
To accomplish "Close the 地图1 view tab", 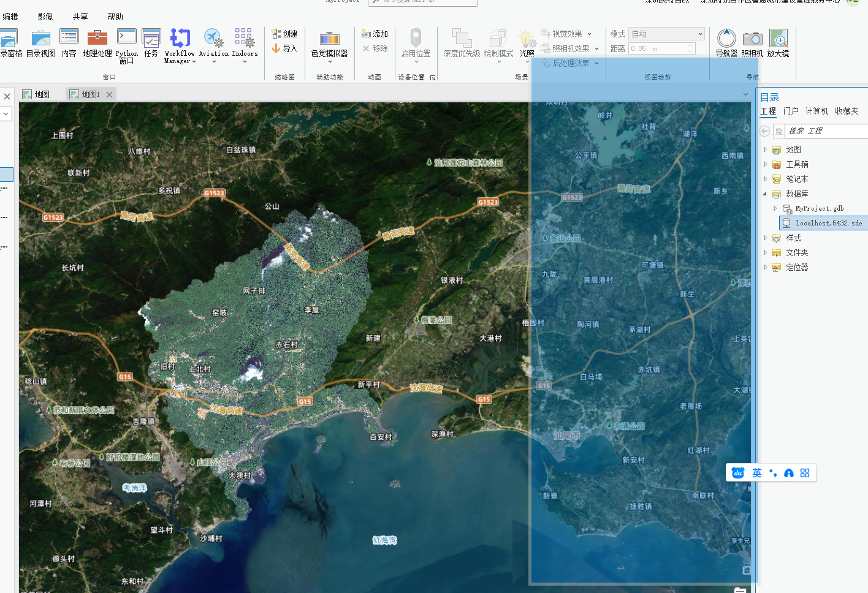I will (x=109, y=94).
